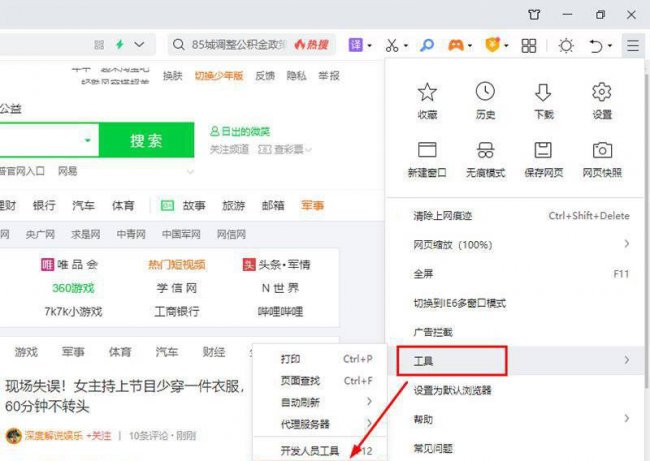Select the 军事 category in orange

click(313, 205)
